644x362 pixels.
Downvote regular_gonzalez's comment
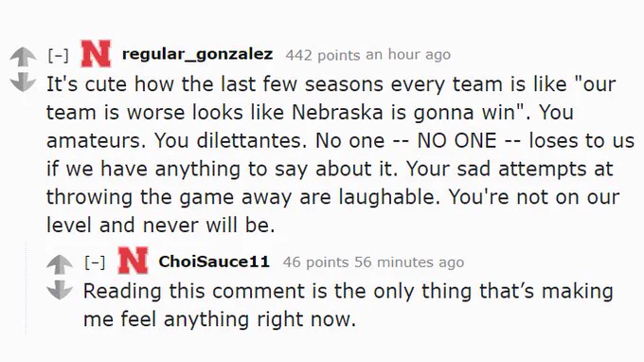pyautogui.click(x=23, y=81)
